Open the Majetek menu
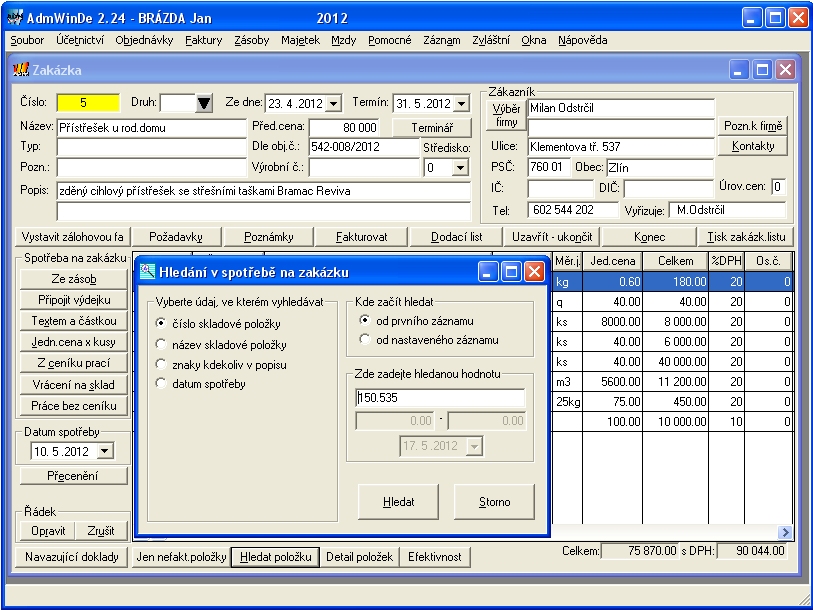 300,40
